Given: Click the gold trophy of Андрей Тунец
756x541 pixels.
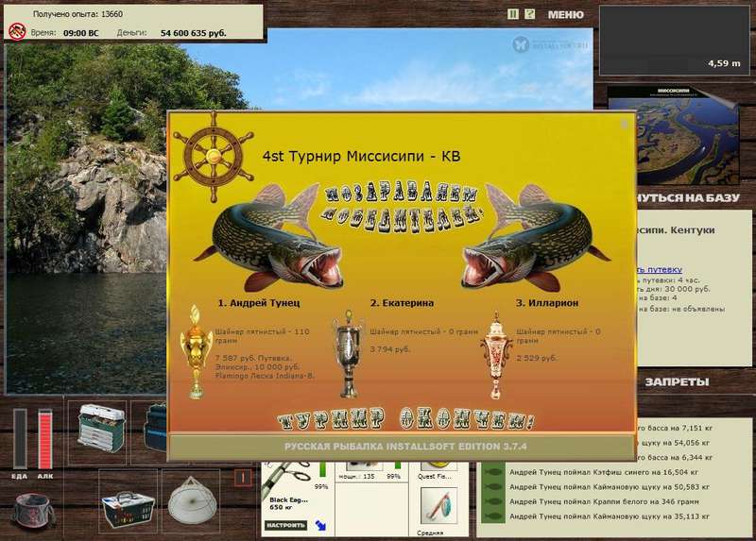Looking at the screenshot, I should point(196,351).
